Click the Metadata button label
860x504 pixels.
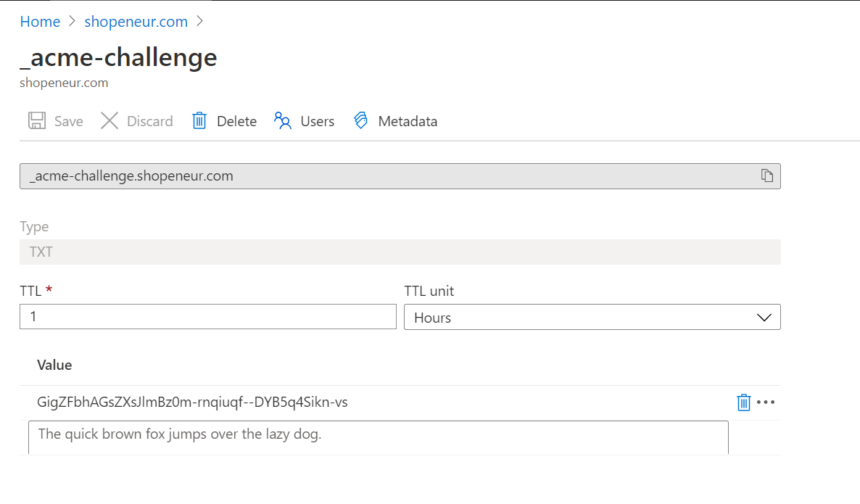(408, 121)
